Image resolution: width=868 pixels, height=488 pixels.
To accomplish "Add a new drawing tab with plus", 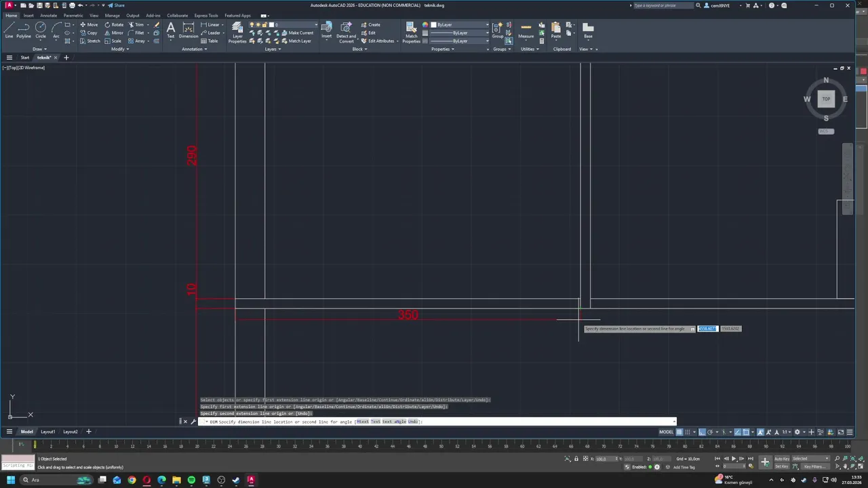I will pos(66,58).
